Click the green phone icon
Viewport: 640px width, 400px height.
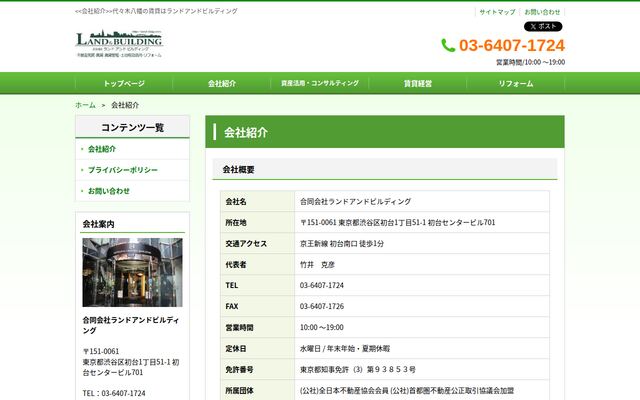(x=448, y=45)
